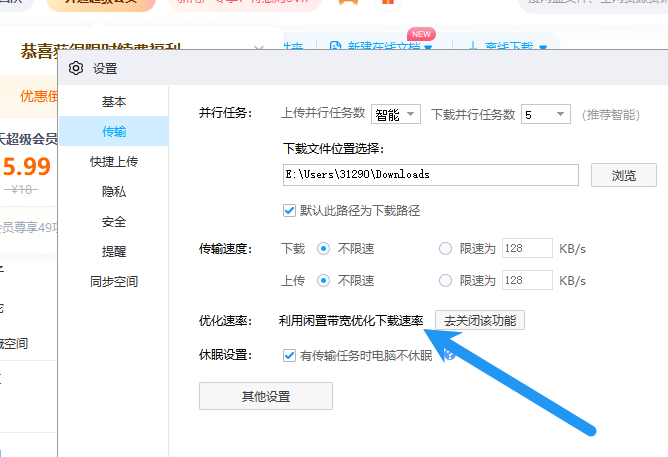The image size is (668, 457).
Task: Open the 上传并行任务数 dropdown
Action: click(x=397, y=114)
